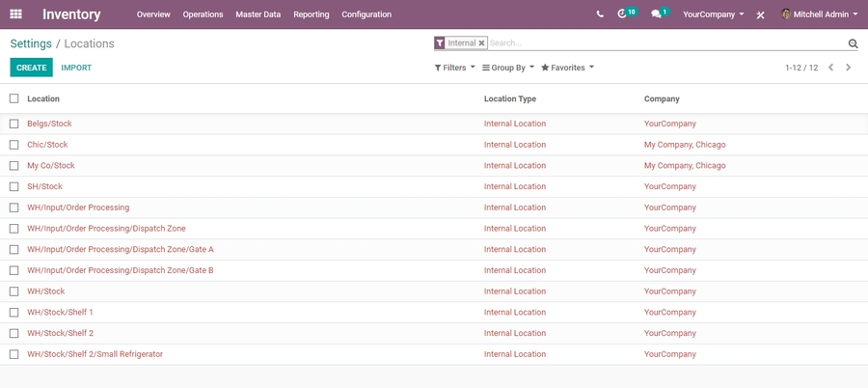Open the Master Data menu

tap(258, 14)
